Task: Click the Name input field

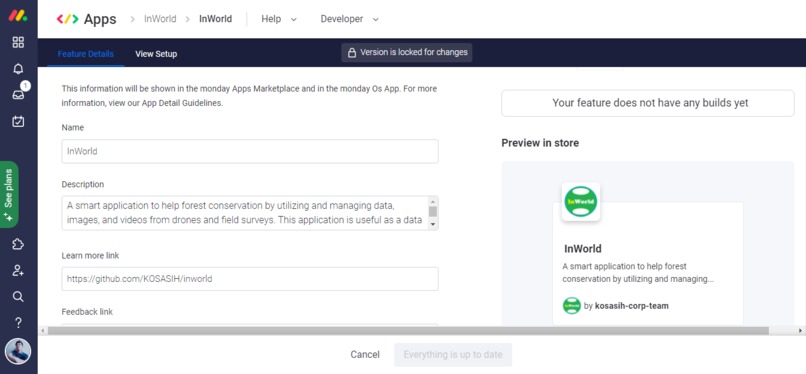Action: coord(250,152)
